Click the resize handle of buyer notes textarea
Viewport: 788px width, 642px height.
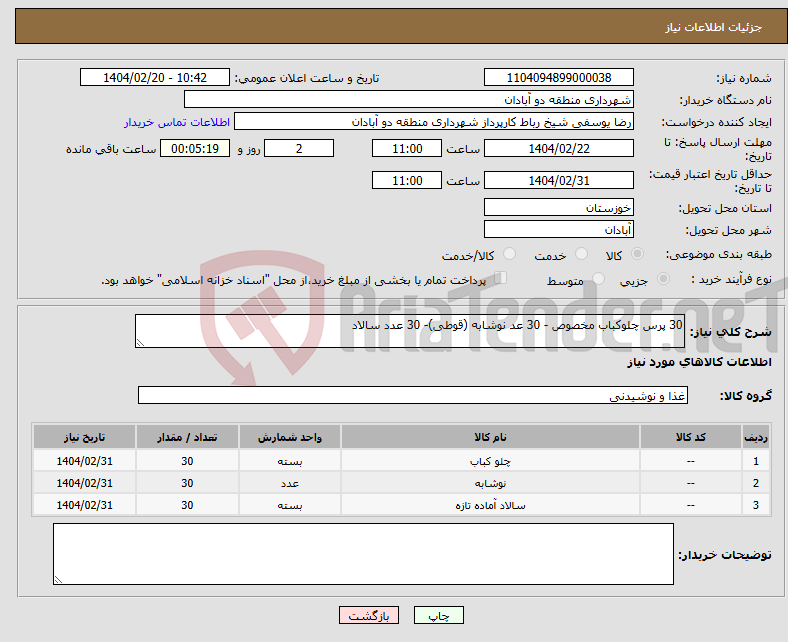click(58, 580)
